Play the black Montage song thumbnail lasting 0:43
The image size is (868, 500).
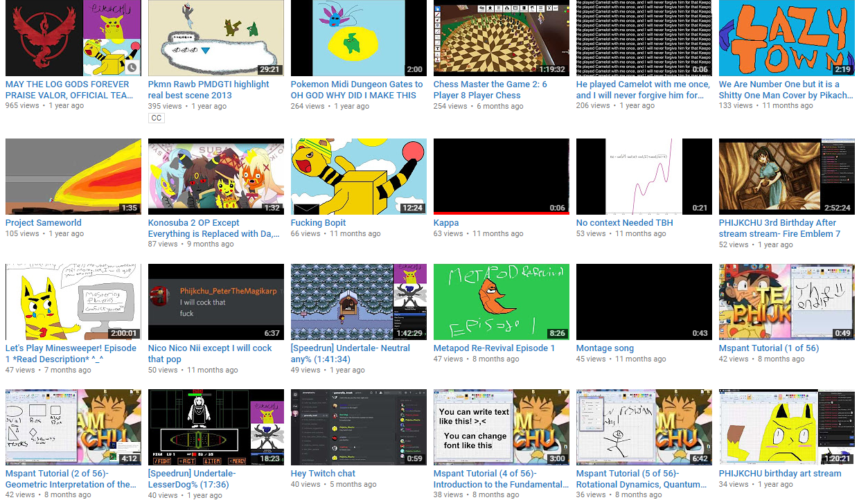pos(644,302)
